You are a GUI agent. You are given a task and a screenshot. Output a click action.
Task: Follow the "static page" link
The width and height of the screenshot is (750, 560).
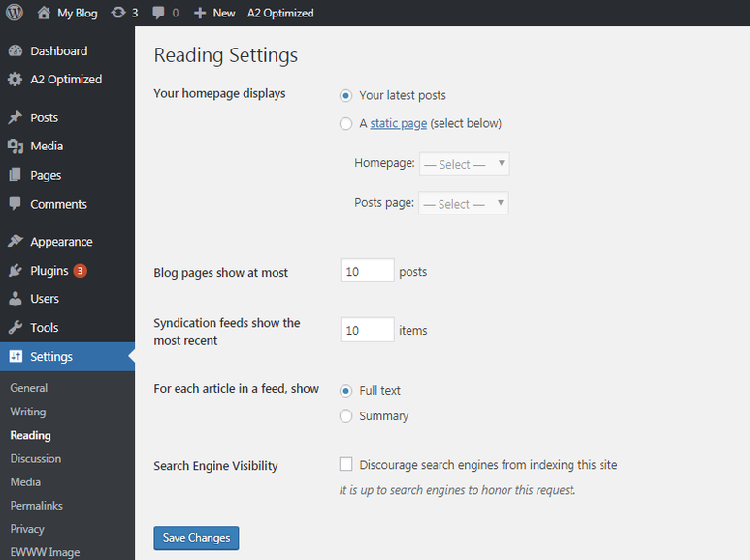point(398,124)
